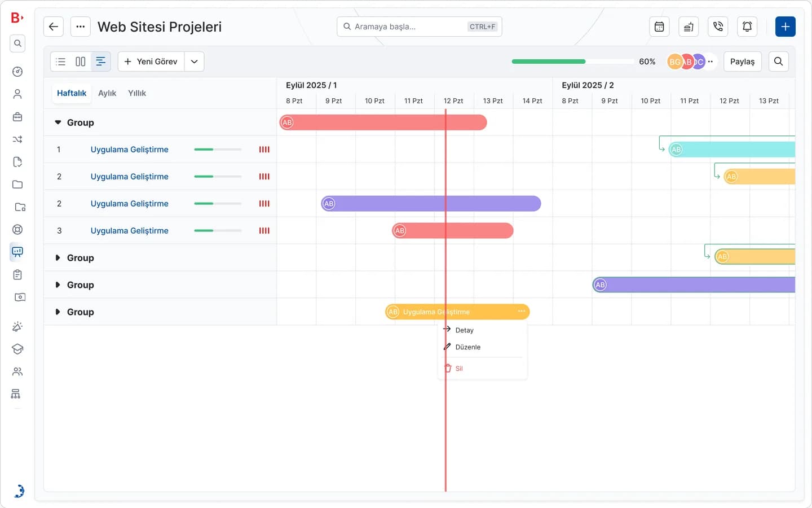This screenshot has width=812, height=508.
Task: Switch to board columns view
Action: point(81,62)
